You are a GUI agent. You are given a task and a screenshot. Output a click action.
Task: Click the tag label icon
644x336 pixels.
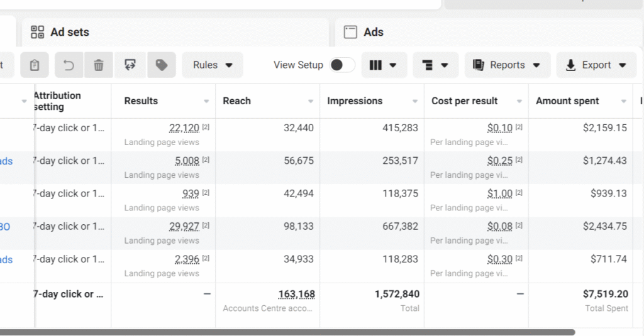click(x=162, y=65)
